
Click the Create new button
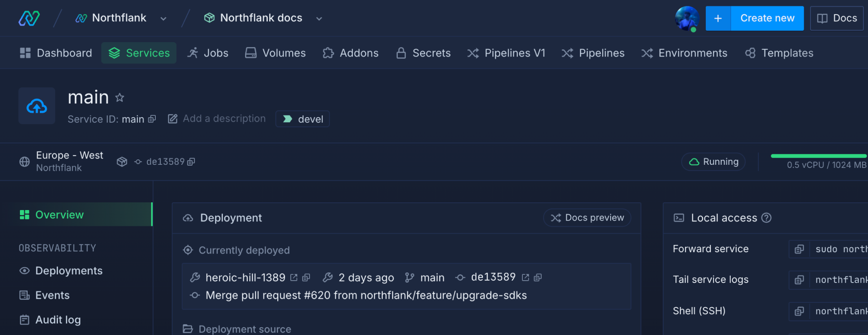click(x=767, y=19)
